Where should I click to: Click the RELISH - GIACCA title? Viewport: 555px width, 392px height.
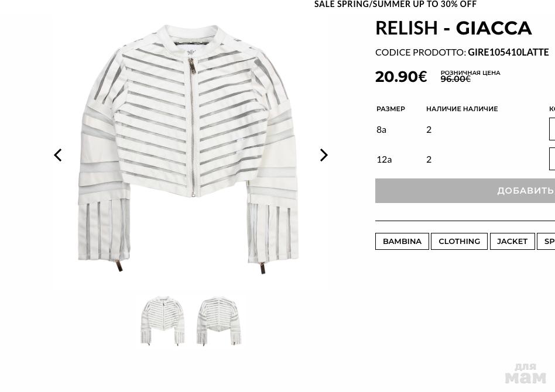pos(453,28)
